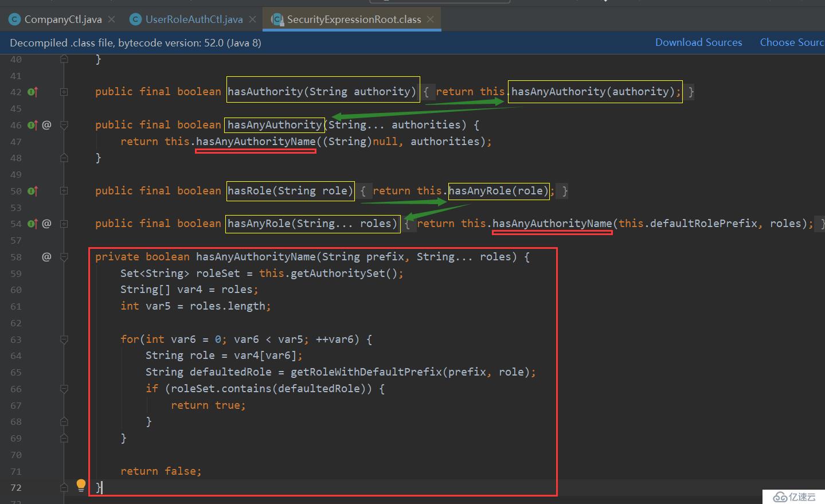
Task: Click getRoleWithDefaultPrefix on line 65
Action: 366,372
